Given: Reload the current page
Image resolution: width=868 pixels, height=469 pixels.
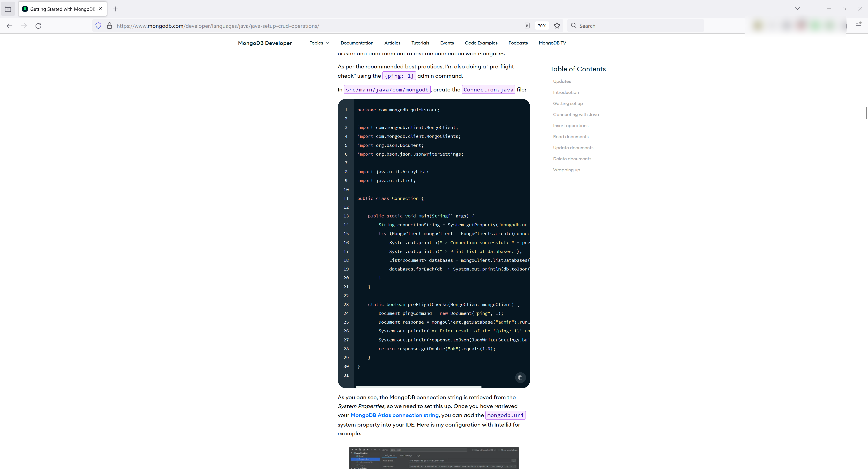Looking at the screenshot, I should (x=38, y=26).
